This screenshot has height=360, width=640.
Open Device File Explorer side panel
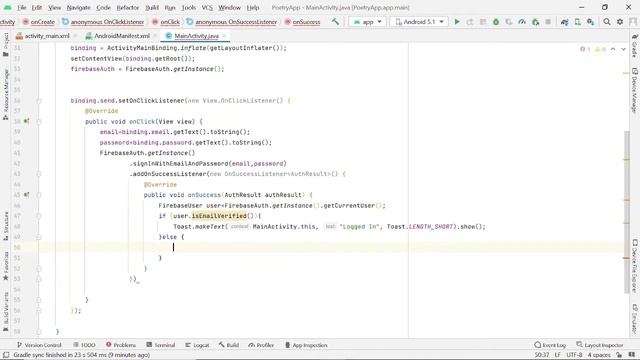pyautogui.click(x=635, y=265)
